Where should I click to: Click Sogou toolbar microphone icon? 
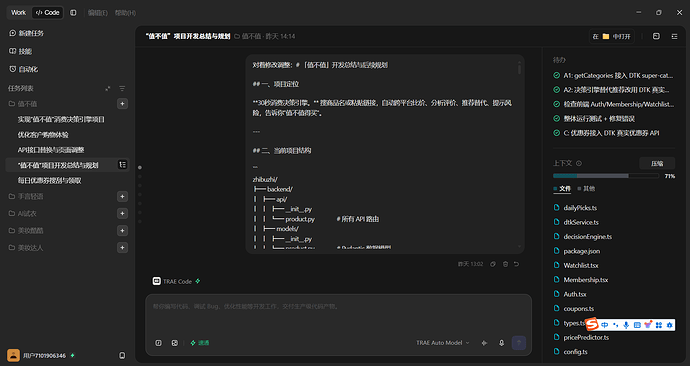(626, 325)
